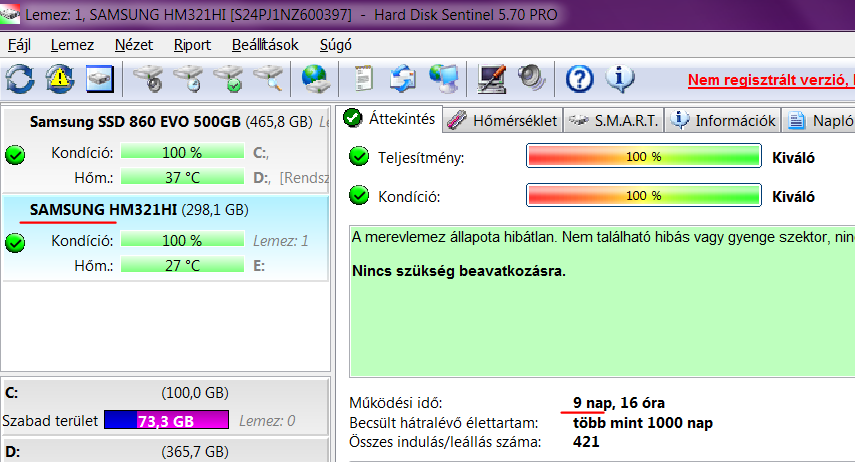
Task: Click the disk with stethoscope test icon
Action: [148, 79]
